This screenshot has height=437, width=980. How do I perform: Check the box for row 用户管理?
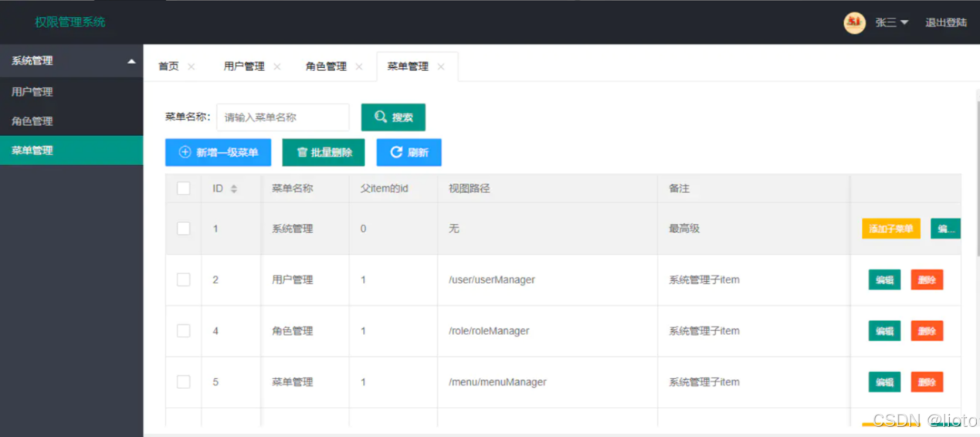[x=184, y=279]
